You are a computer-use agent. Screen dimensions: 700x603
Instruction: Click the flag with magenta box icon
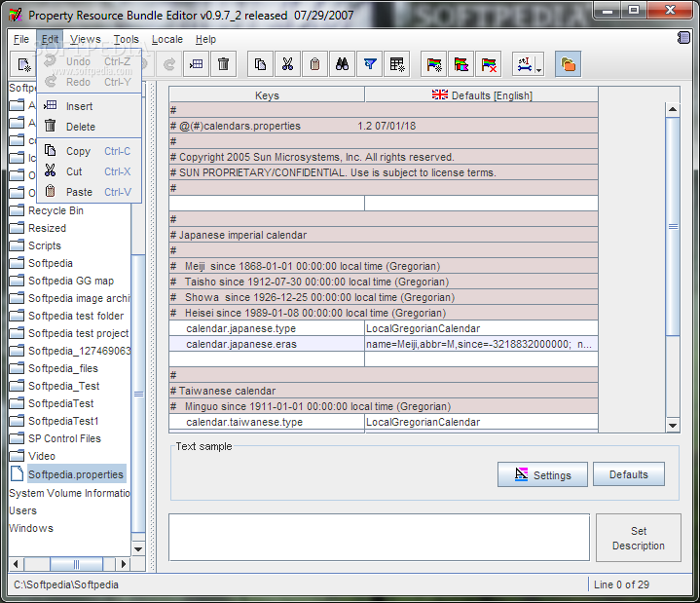pyautogui.click(x=461, y=64)
